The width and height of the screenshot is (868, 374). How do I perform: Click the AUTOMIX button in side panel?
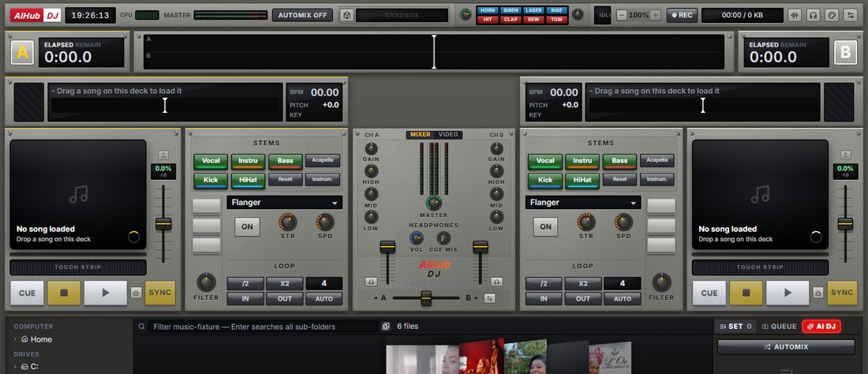(786, 347)
